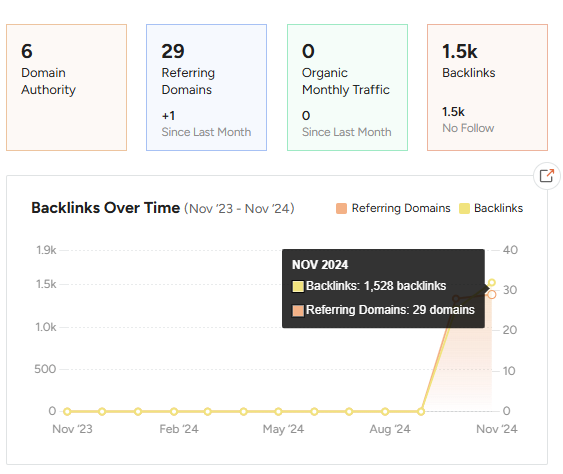Select the May '24 data point
The image size is (563, 474).
[x=278, y=412]
